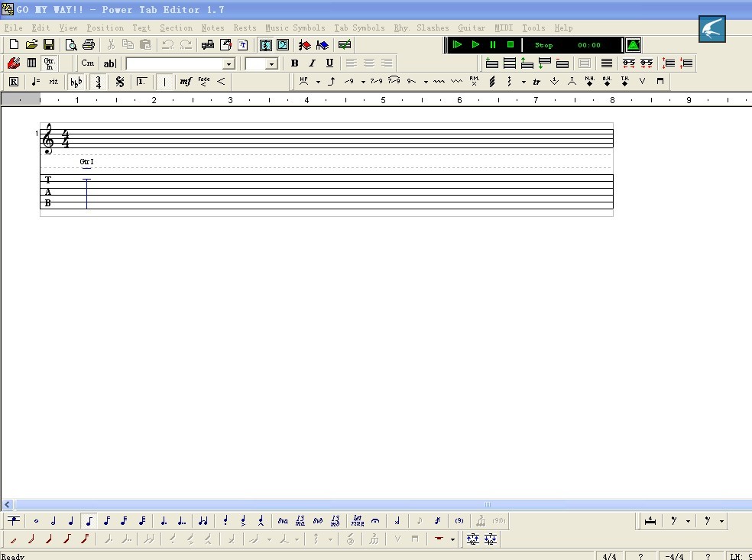The height and width of the screenshot is (560, 752).
Task: Open the metronome icon
Action: tap(633, 45)
